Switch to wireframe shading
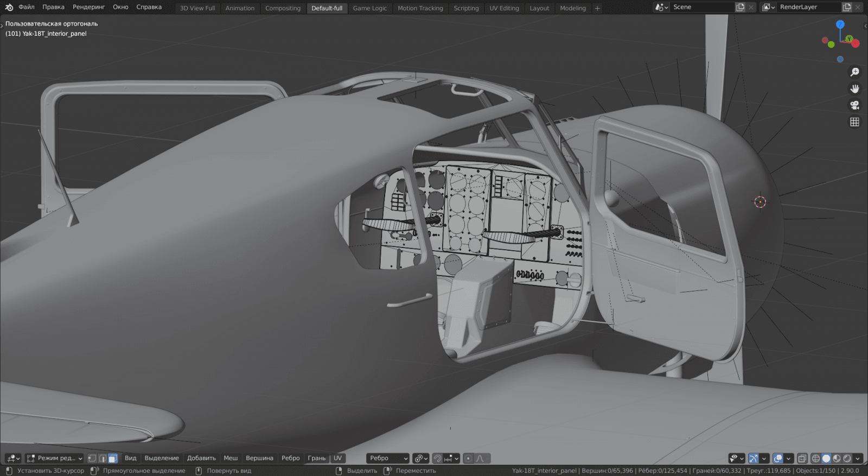Screen dimensions: 868x476 coord(815,459)
